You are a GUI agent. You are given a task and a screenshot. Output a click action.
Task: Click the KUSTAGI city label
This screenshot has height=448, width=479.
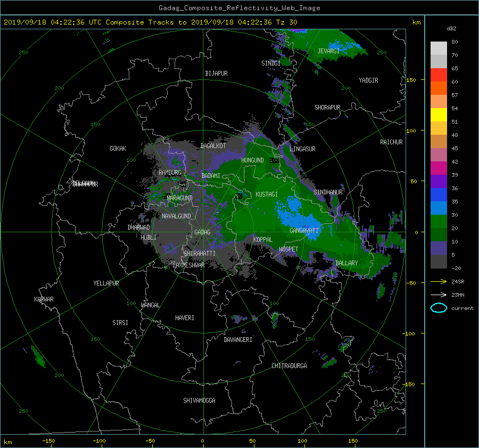pos(267,194)
